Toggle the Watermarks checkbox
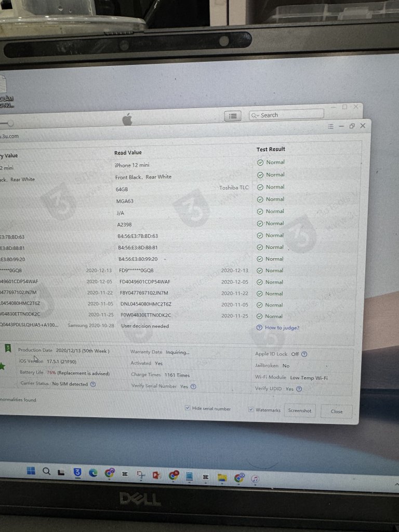The height and width of the screenshot is (532, 399). [x=251, y=409]
